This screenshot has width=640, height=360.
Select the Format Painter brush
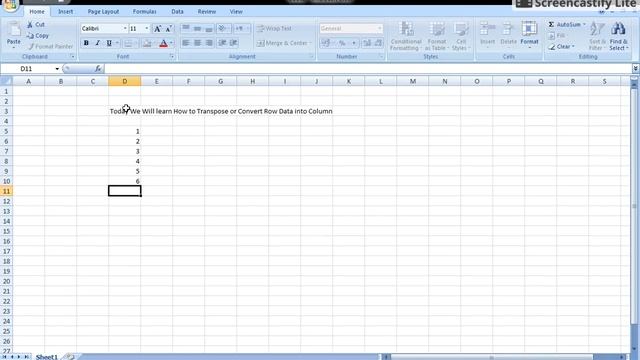click(31, 47)
